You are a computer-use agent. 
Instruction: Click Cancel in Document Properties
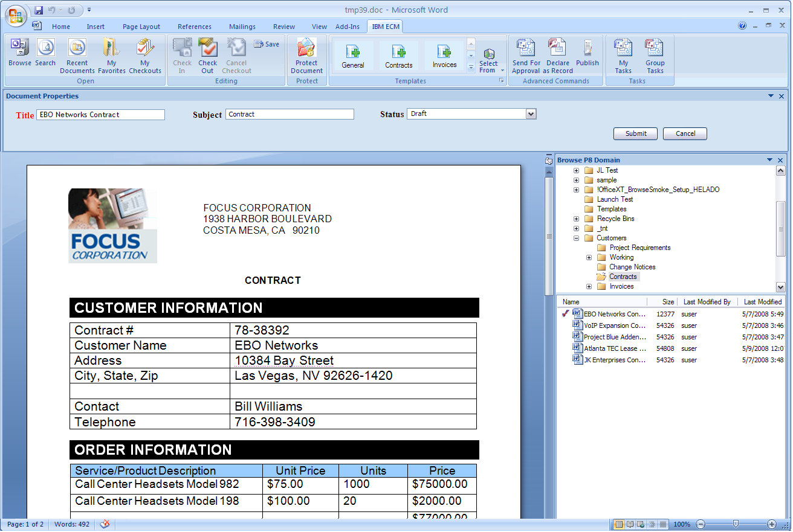pyautogui.click(x=685, y=133)
